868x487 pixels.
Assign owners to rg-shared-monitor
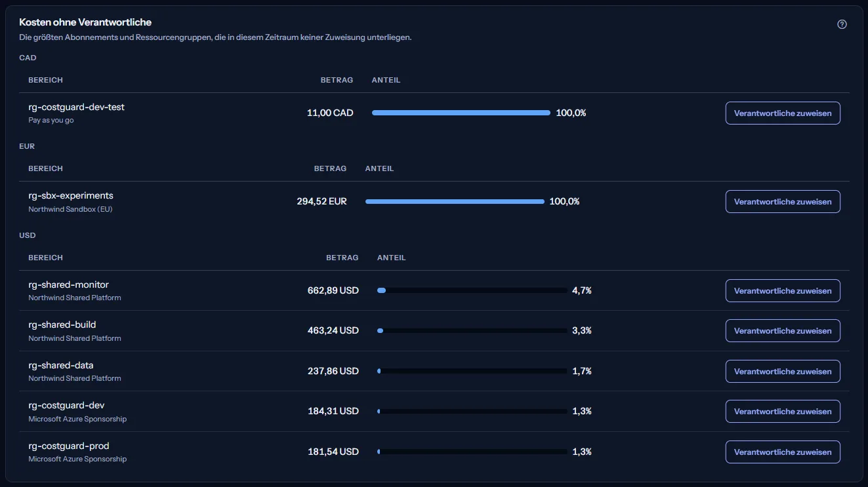[783, 290]
